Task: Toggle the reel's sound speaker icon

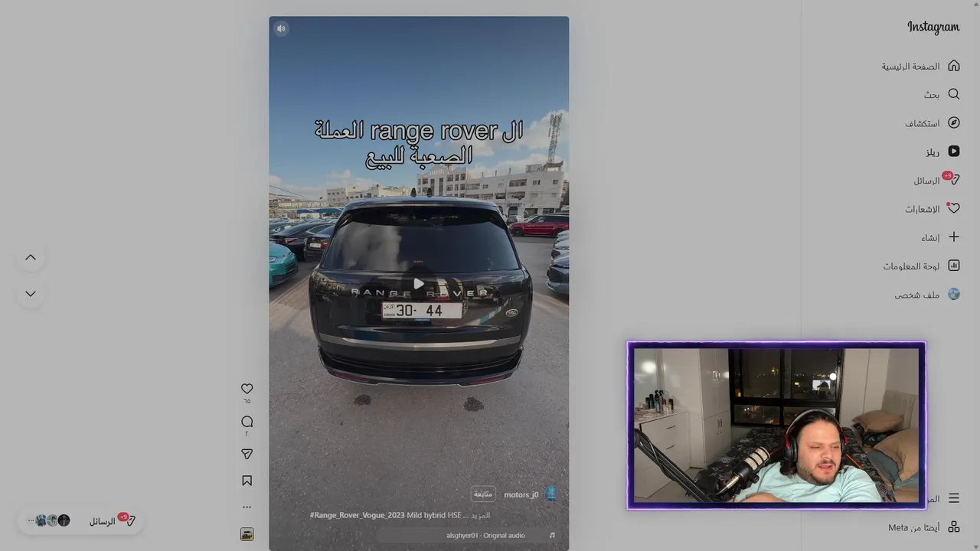Action: tap(281, 28)
